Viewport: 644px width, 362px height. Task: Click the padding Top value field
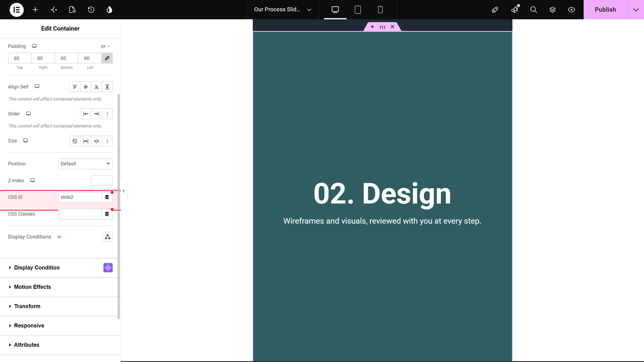(x=20, y=58)
